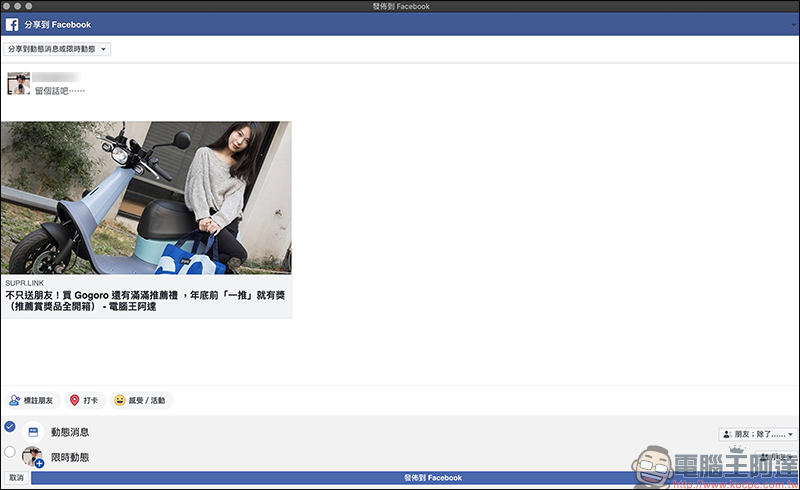
Task: Click the 動態消息 label text
Action: click(x=70, y=432)
